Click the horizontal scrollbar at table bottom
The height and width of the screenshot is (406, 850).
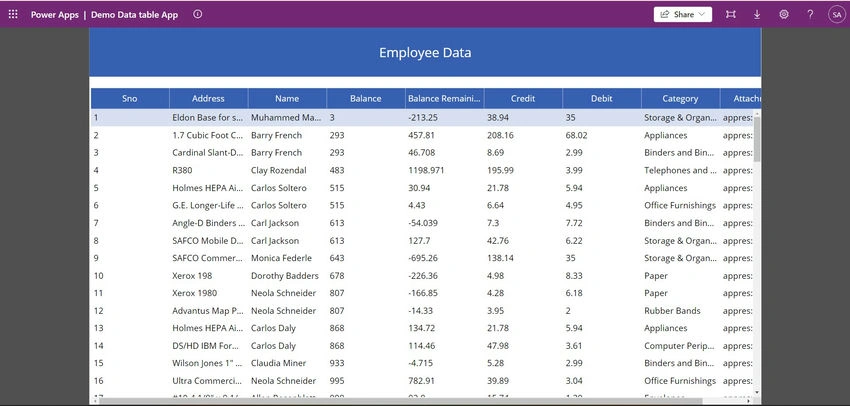coord(423,401)
